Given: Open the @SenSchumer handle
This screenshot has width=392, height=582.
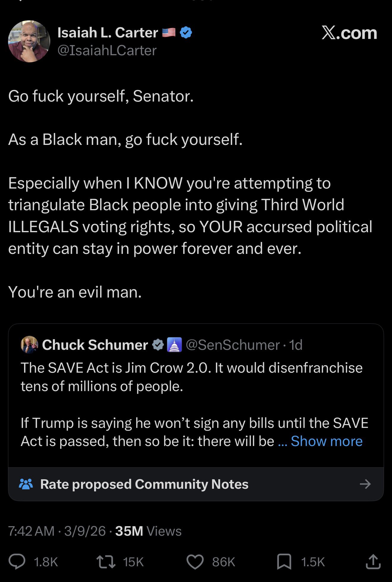Looking at the screenshot, I should coord(233,345).
